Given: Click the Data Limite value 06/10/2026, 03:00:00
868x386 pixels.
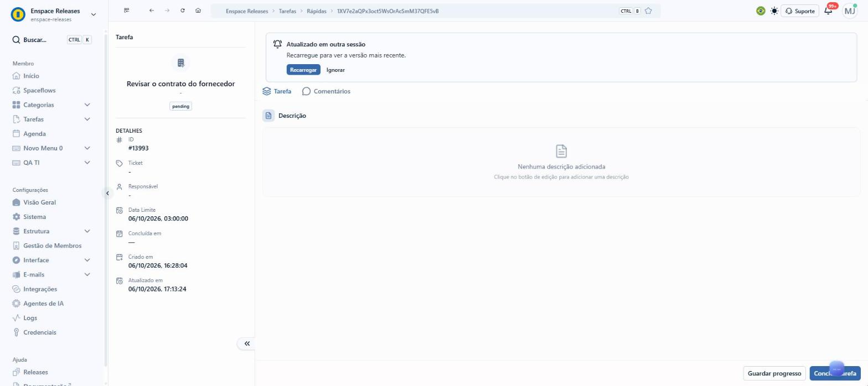Looking at the screenshot, I should pyautogui.click(x=158, y=218).
